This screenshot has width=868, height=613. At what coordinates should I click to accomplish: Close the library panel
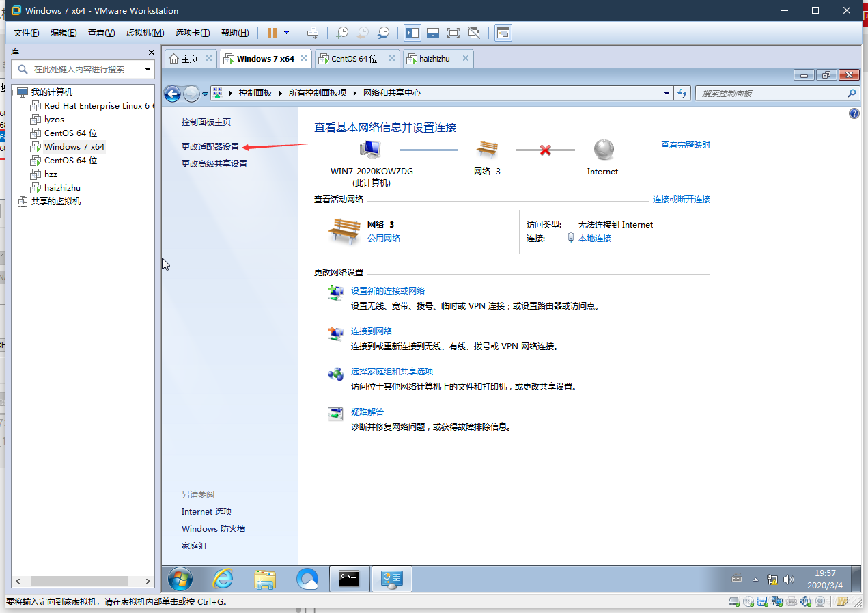click(151, 52)
